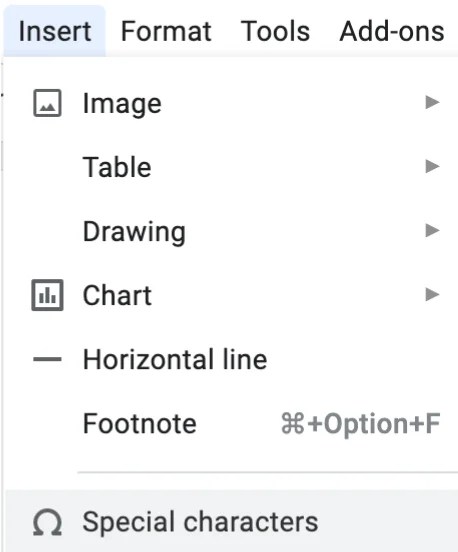This screenshot has height=552, width=458.
Task: Click the ⌘+Option+F shortcut label
Action: [361, 424]
